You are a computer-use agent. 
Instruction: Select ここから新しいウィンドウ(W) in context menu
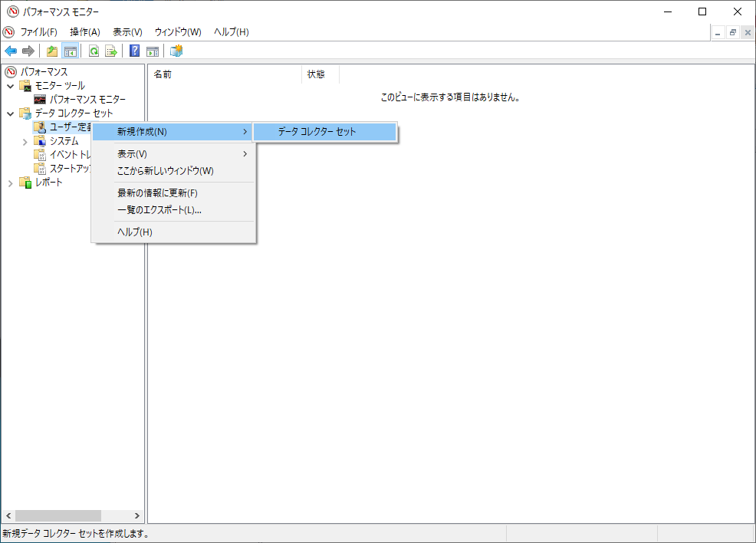pos(173,171)
